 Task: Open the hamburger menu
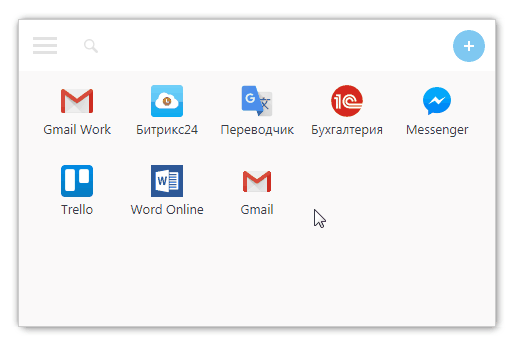coord(45,45)
